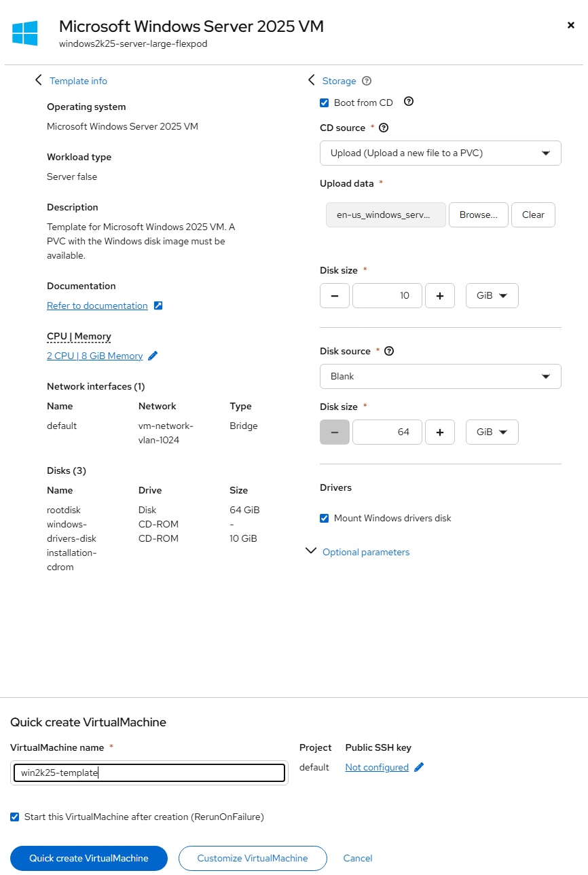Open the Boot from CD help icon
Screen dimensions: 588x875
point(409,102)
